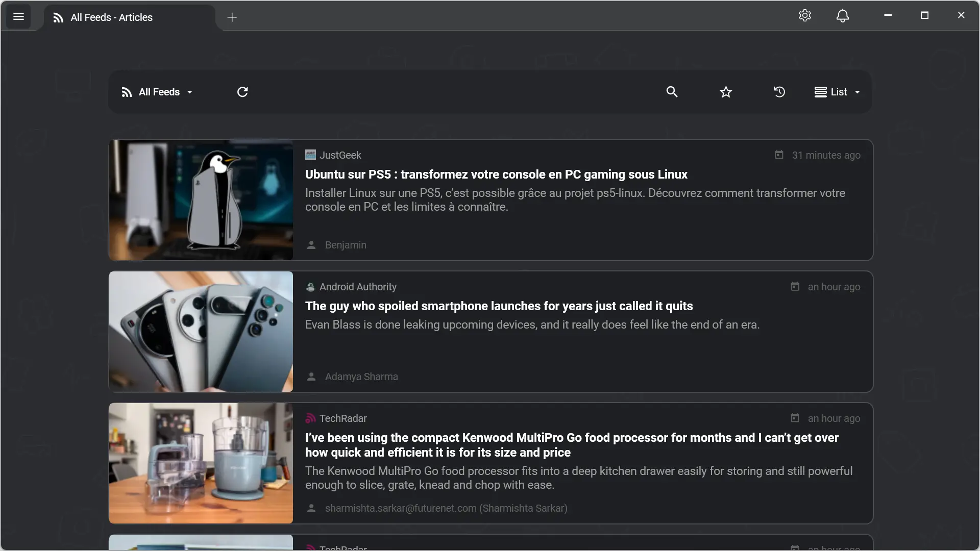Click the smartphones thumbnail
This screenshot has height=551, width=980.
pos(201,332)
